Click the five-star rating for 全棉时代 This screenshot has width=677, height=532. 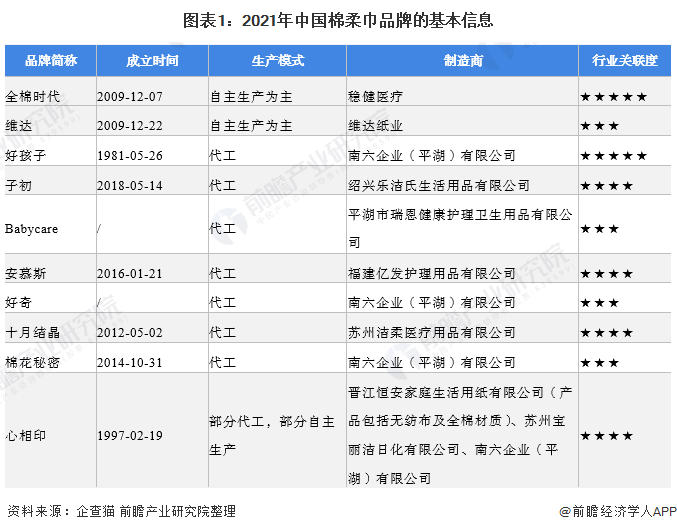614,97
